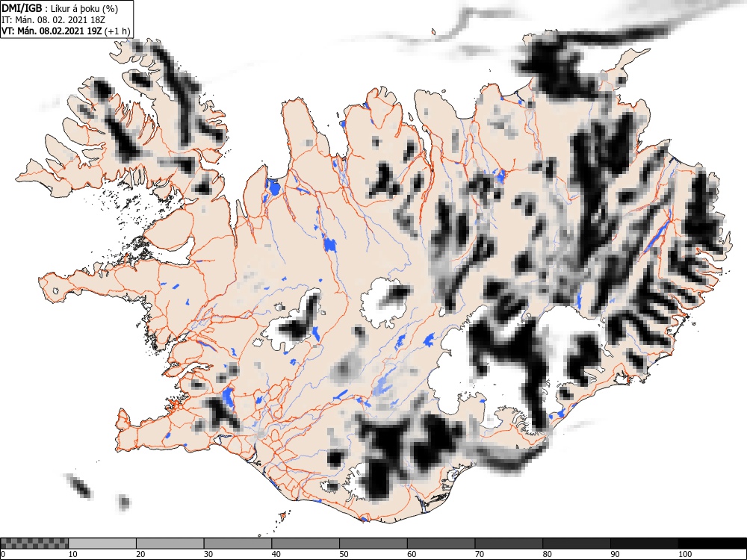Screen dimensions: 747x560
Task: Click the map title "Líkur á þoku (%)"
Action: click(x=84, y=8)
